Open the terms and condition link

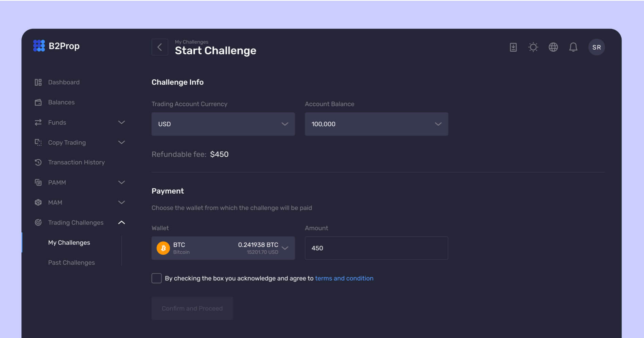344,278
